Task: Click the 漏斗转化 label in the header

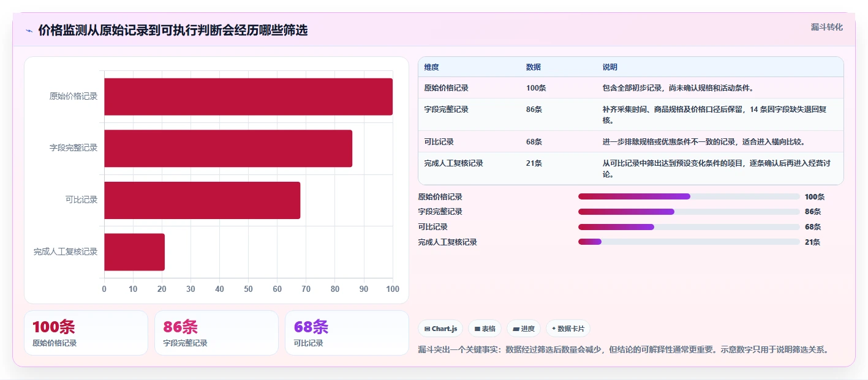Action: click(x=827, y=27)
